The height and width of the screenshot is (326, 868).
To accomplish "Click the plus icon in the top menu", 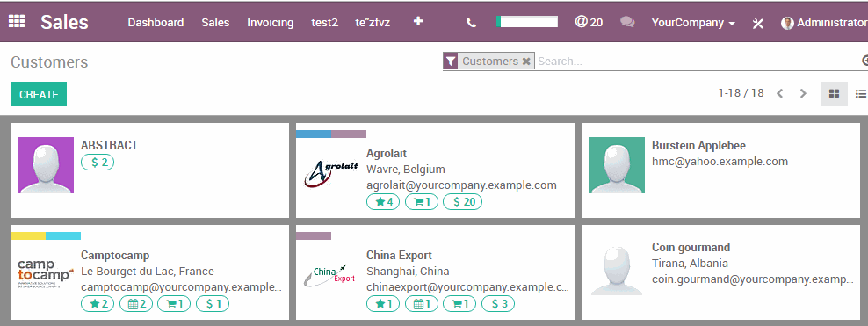I will [x=418, y=22].
